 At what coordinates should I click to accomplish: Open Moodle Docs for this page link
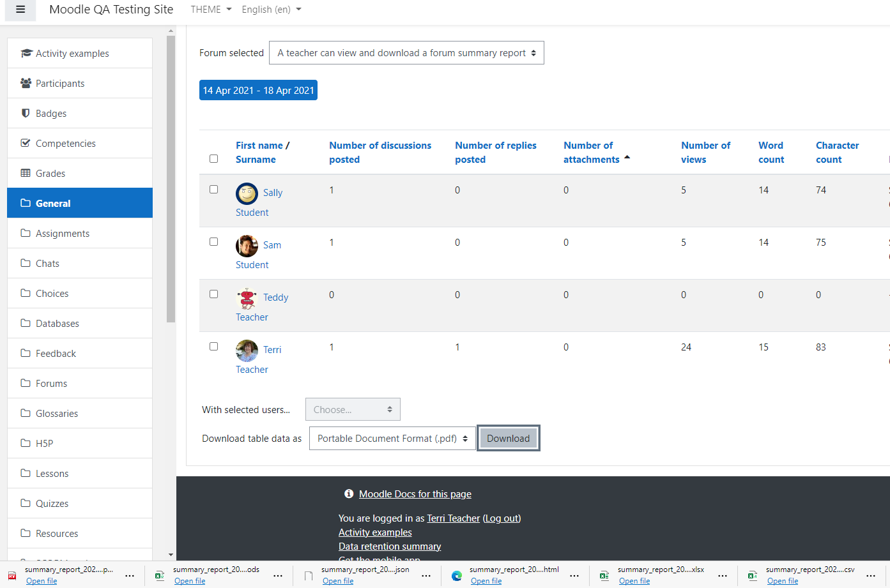[415, 494]
